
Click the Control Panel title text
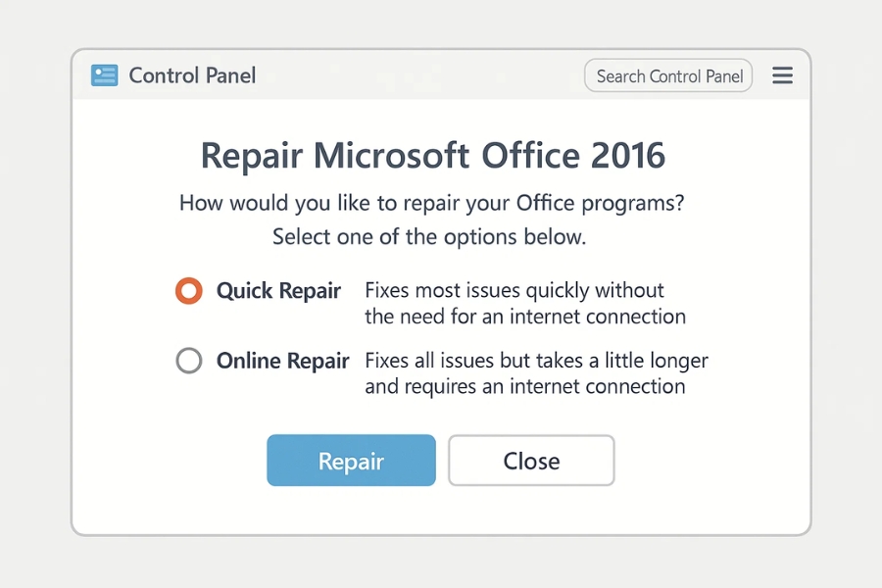pos(192,75)
